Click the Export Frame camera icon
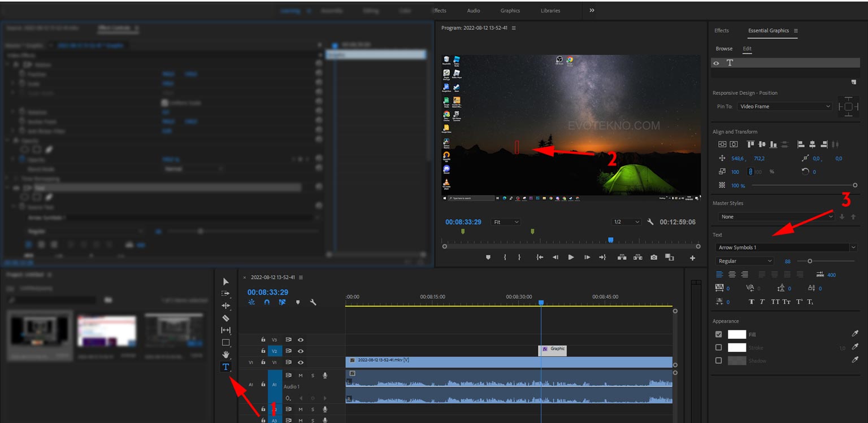 tap(654, 257)
